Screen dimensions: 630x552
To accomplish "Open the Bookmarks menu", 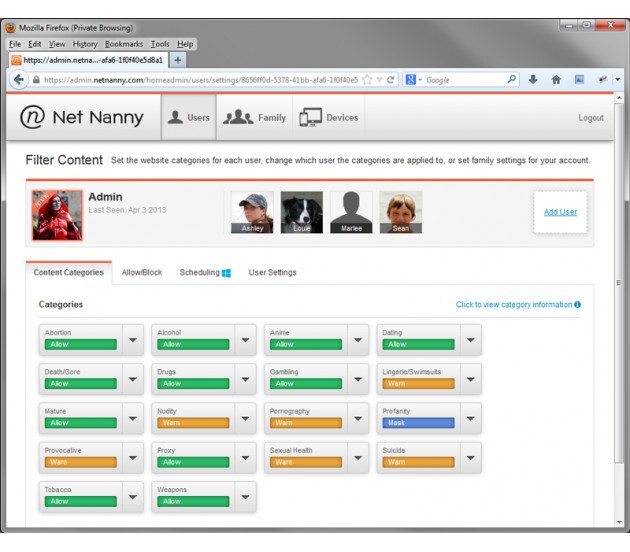I will 124,44.
